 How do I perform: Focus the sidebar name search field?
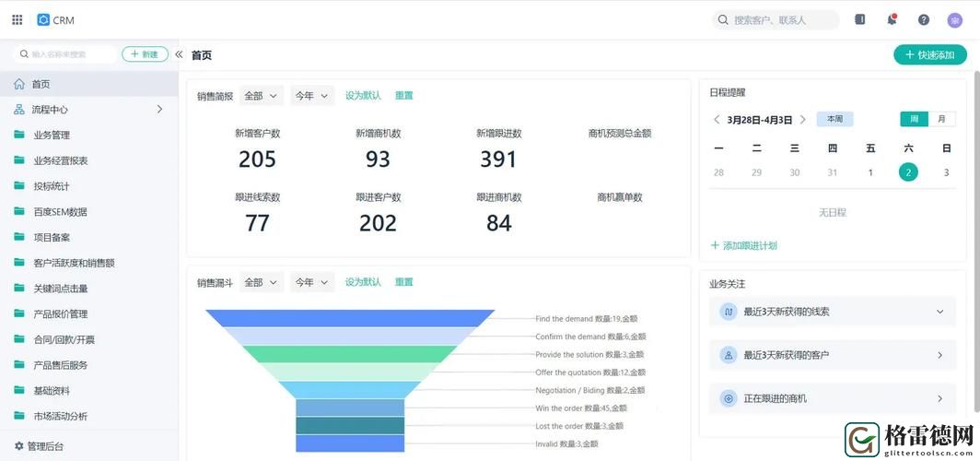pyautogui.click(x=65, y=54)
